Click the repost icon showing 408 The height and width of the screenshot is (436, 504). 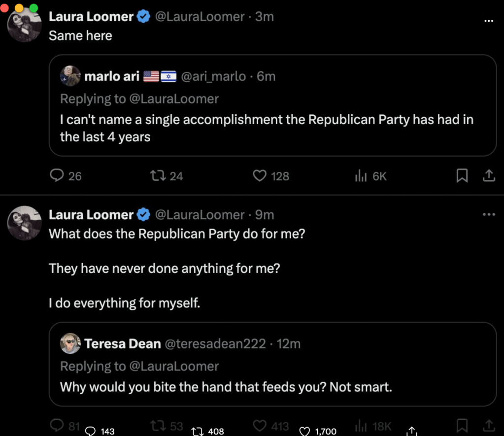(197, 432)
